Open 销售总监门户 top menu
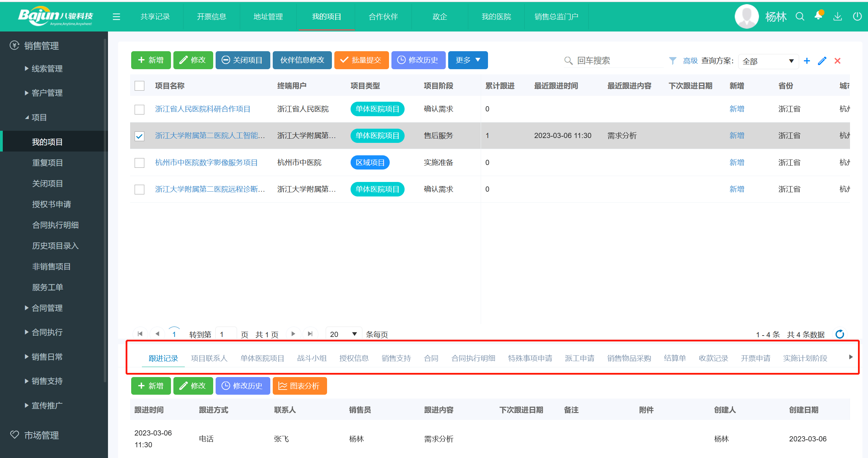The height and width of the screenshot is (458, 868). point(556,17)
